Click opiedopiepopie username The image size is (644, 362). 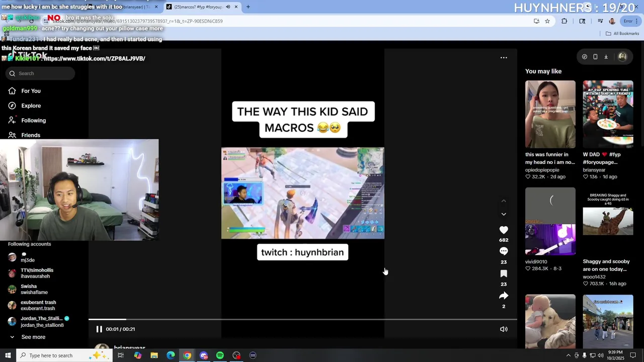click(x=542, y=170)
